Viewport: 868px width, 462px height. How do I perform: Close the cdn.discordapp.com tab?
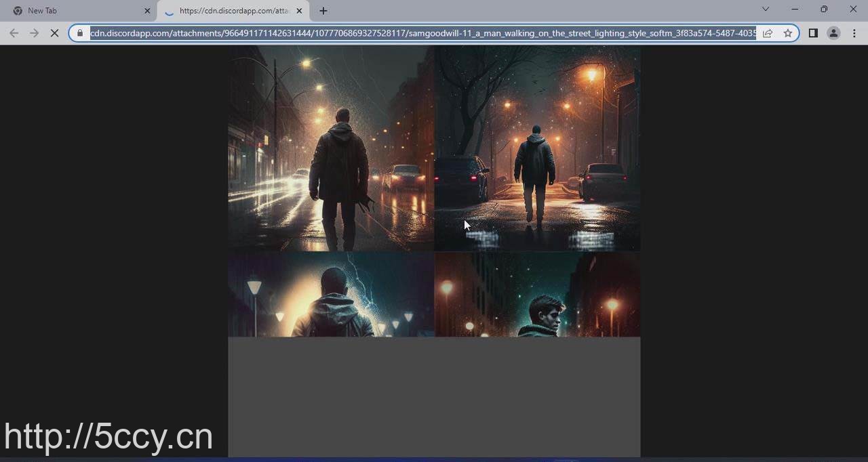pos(299,11)
